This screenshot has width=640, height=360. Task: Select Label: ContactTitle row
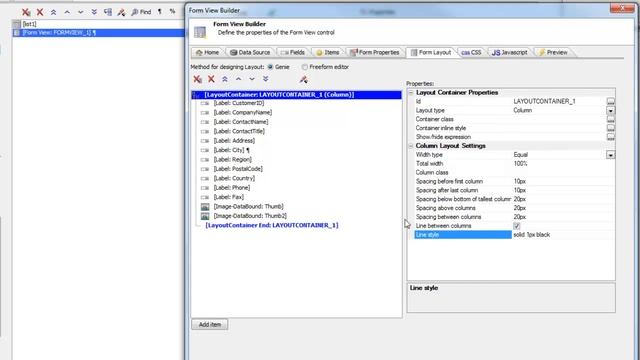pos(239,132)
